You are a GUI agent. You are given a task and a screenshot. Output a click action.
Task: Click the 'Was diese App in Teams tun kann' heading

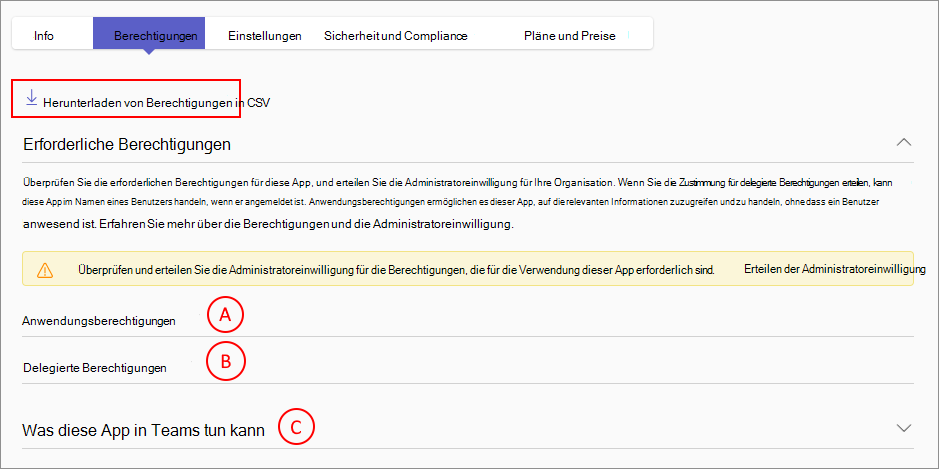(143, 431)
